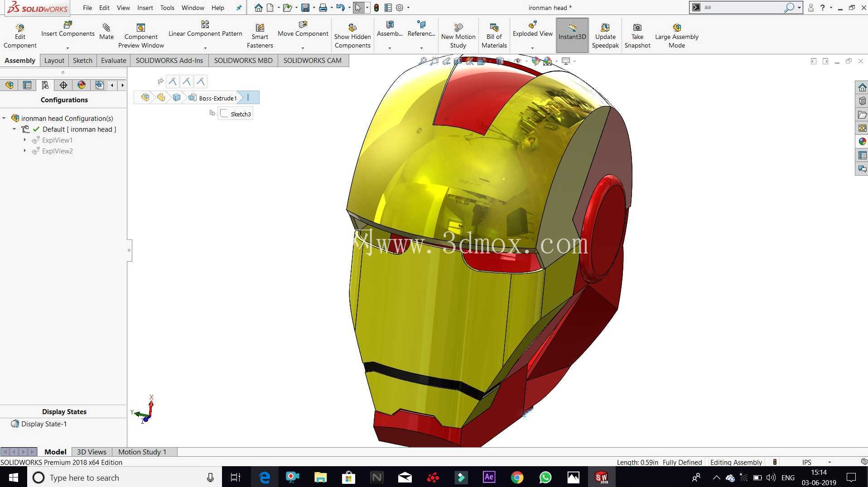Click the Zoom to Fit view icon
The height and width of the screenshot is (487, 868).
[x=423, y=61]
